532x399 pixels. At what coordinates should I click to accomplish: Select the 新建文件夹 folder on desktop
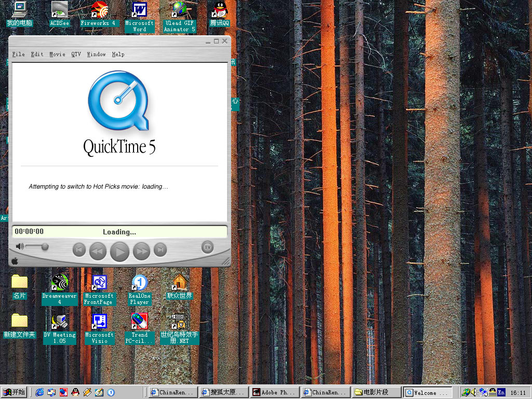[x=19, y=326]
